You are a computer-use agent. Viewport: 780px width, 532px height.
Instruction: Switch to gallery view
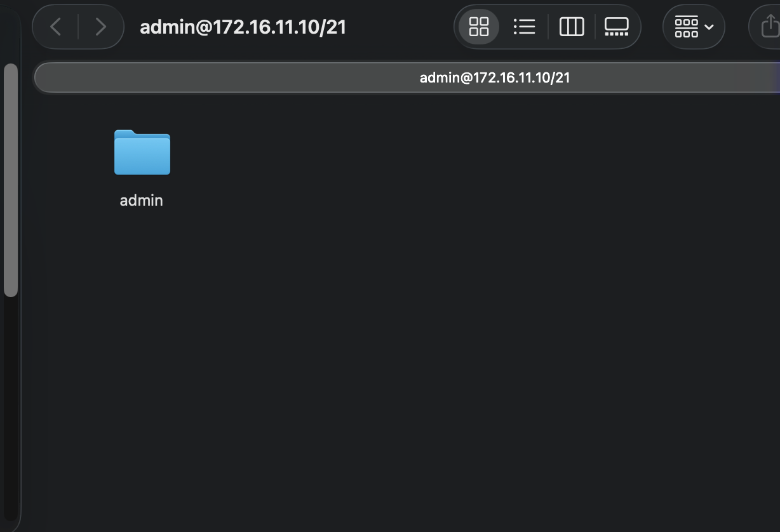click(x=616, y=27)
